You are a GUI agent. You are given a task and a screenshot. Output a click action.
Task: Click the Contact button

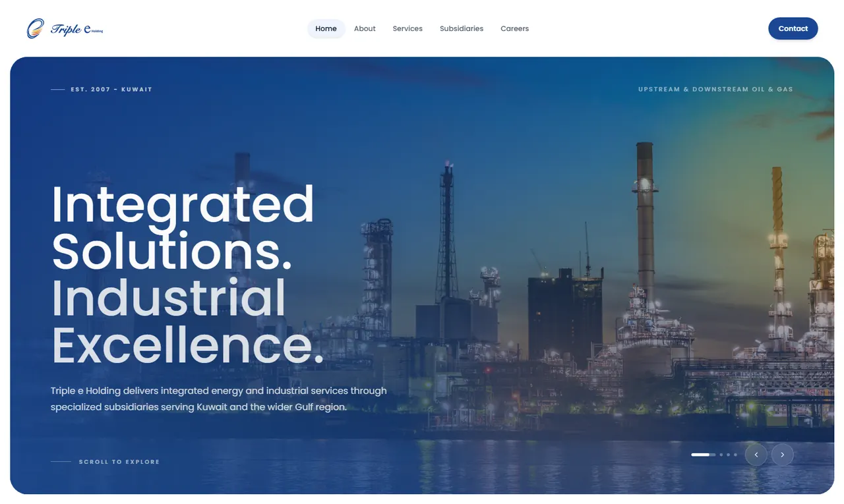point(793,28)
